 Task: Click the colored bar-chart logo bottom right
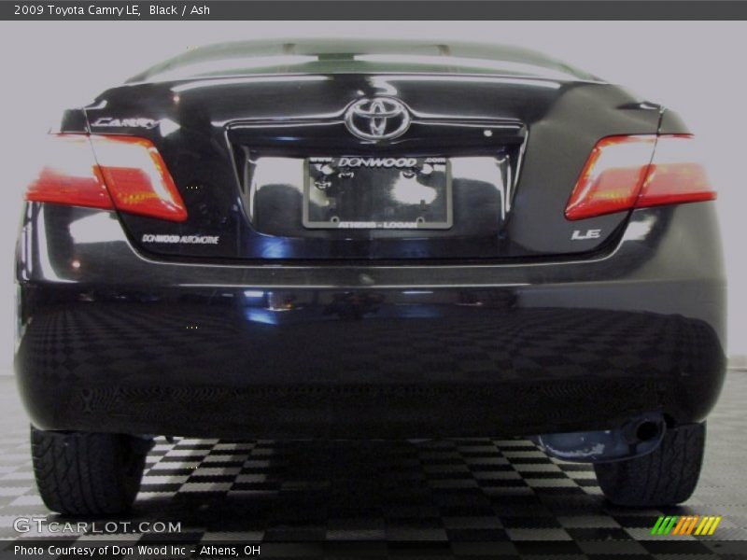tap(684, 525)
